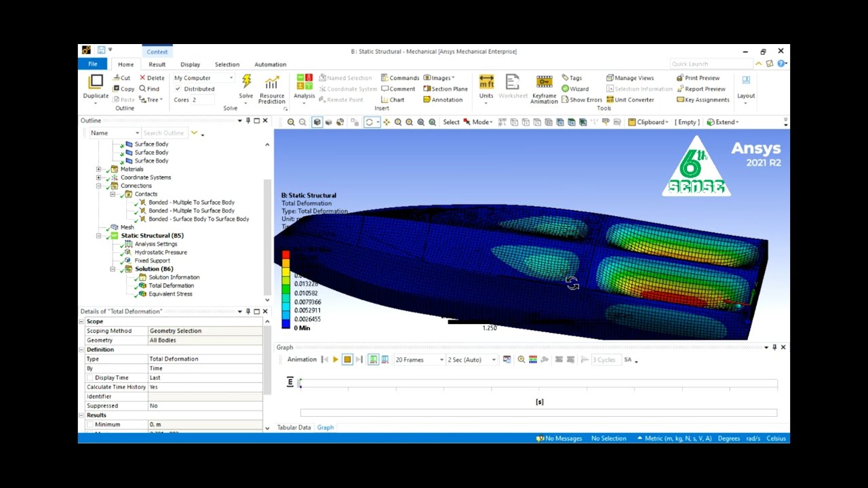This screenshot has height=488, width=868.
Task: Insert a Chart from the ribbon
Action: click(393, 100)
